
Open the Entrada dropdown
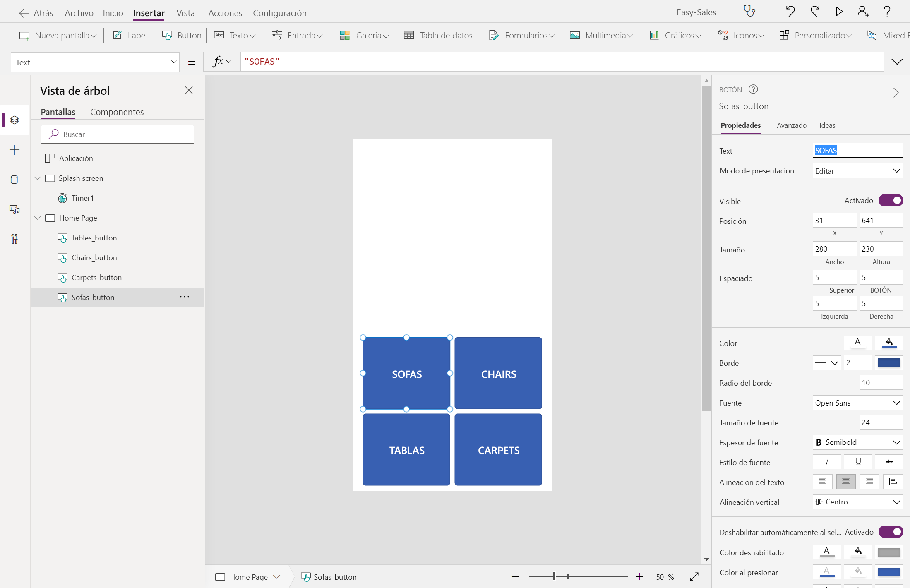[x=297, y=35]
